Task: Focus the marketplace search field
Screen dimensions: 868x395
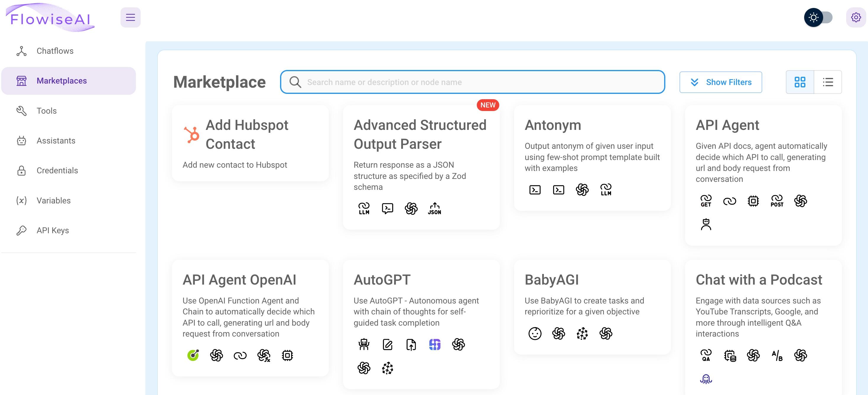Action: [x=472, y=82]
